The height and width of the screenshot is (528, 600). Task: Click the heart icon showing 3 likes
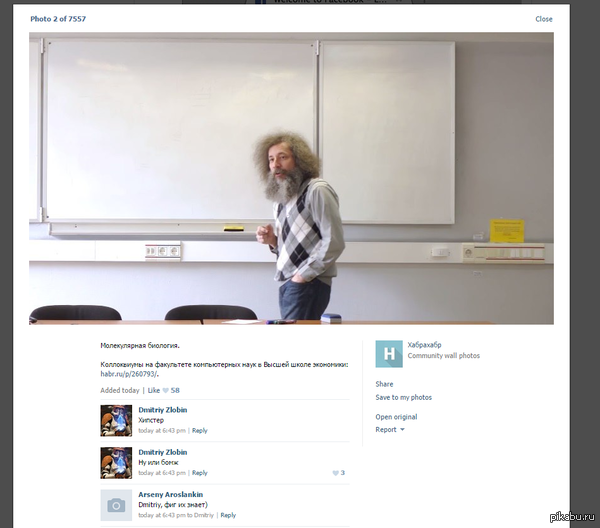[x=335, y=472]
